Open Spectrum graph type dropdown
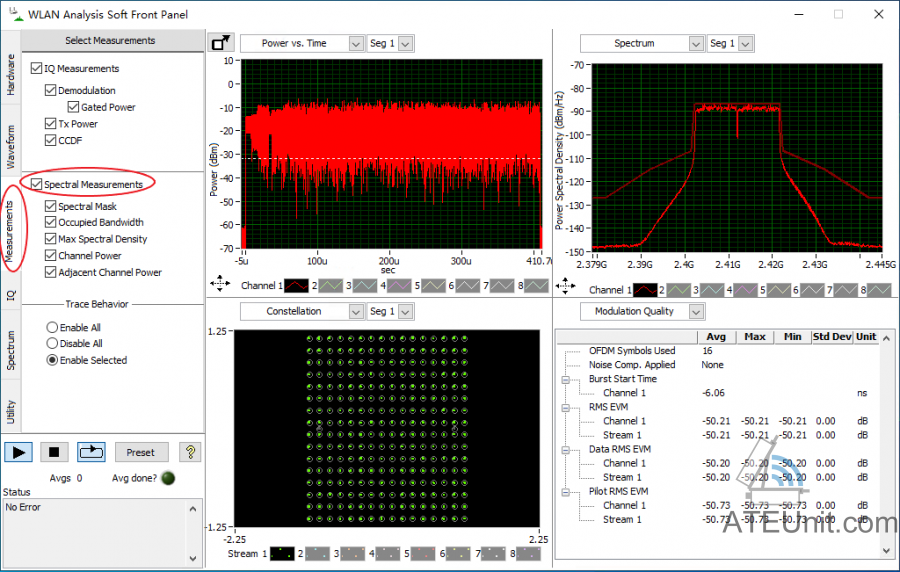Image resolution: width=900 pixels, height=572 pixels. coord(696,44)
